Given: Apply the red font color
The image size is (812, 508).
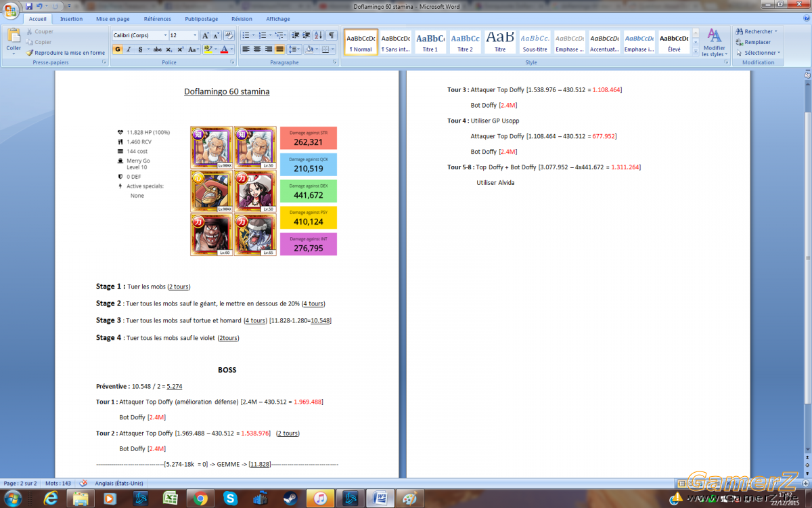Looking at the screenshot, I should [x=224, y=49].
